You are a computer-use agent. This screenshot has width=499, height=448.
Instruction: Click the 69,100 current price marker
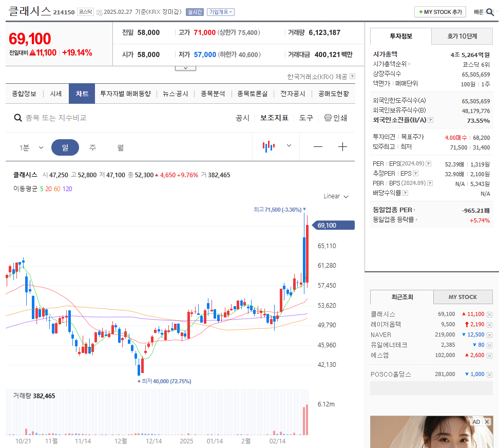click(x=333, y=225)
